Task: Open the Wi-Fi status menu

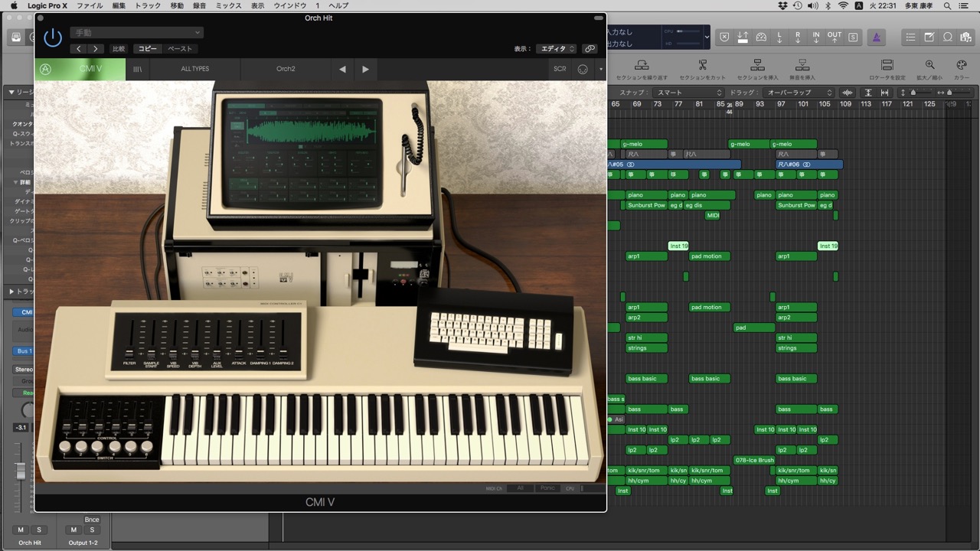Action: coord(843,5)
